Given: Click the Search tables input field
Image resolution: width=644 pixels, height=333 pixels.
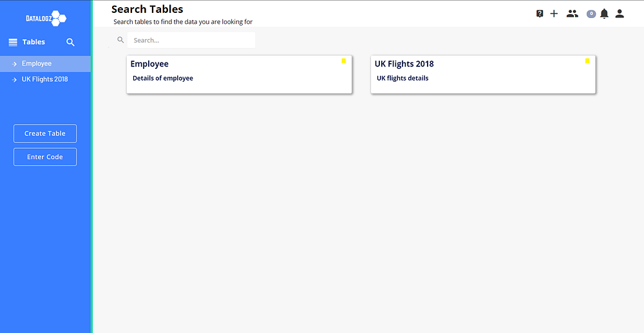Looking at the screenshot, I should tap(191, 40).
